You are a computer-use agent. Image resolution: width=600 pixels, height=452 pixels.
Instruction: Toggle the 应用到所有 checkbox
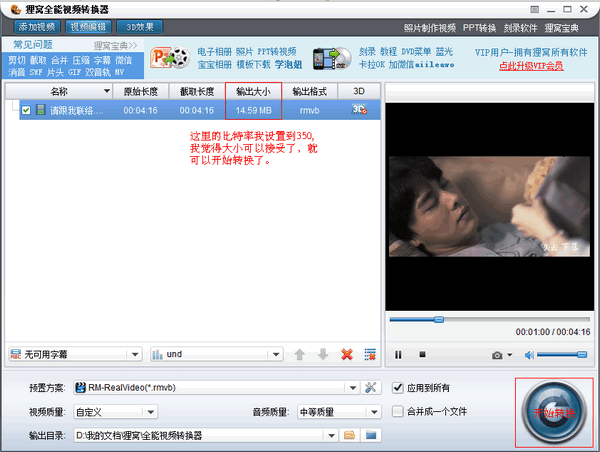[x=398, y=388]
